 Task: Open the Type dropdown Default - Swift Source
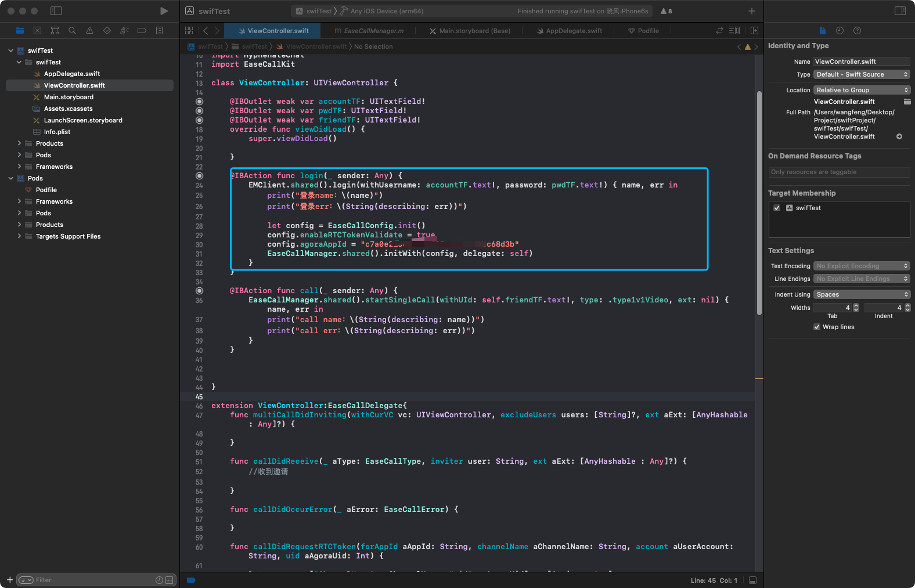point(862,74)
